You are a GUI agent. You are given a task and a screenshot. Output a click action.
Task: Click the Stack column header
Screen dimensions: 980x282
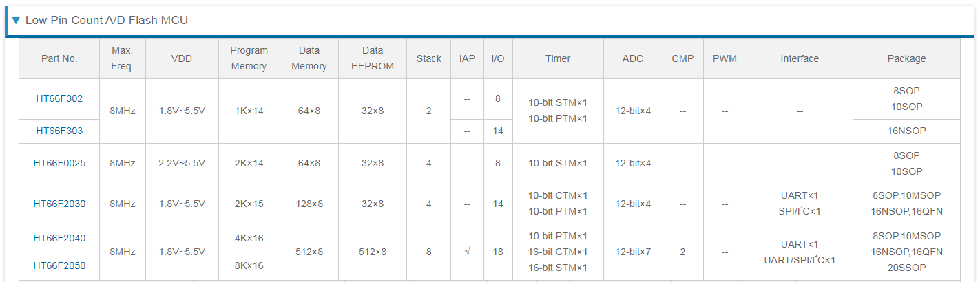[428, 58]
